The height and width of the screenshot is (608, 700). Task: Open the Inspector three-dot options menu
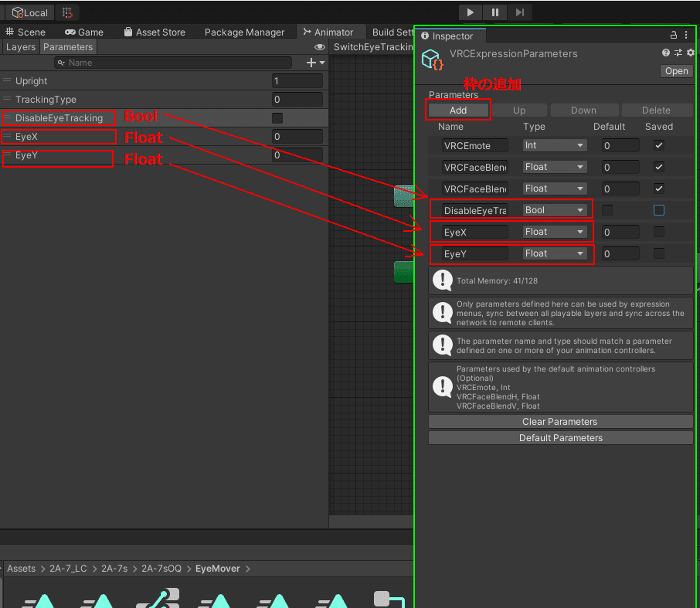click(x=686, y=35)
